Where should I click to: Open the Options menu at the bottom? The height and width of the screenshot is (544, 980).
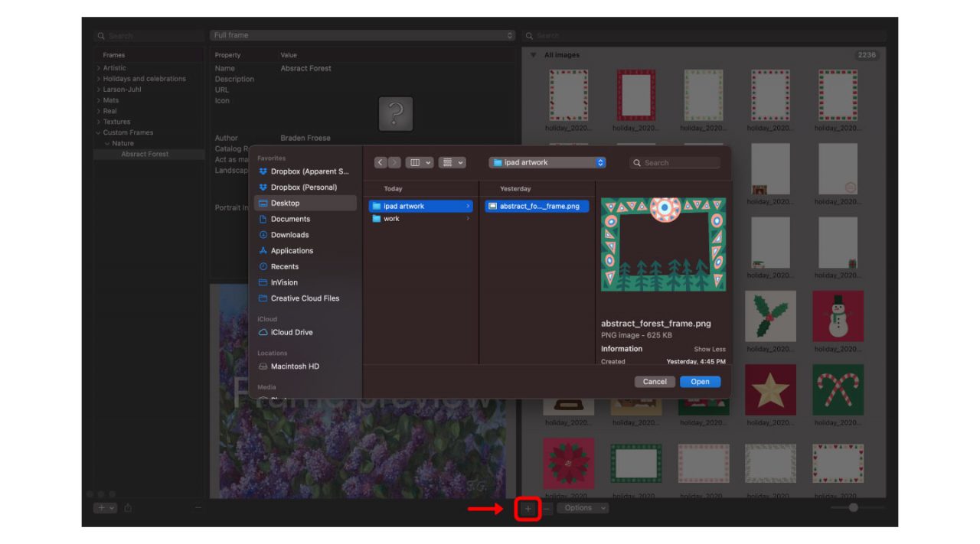(x=583, y=507)
